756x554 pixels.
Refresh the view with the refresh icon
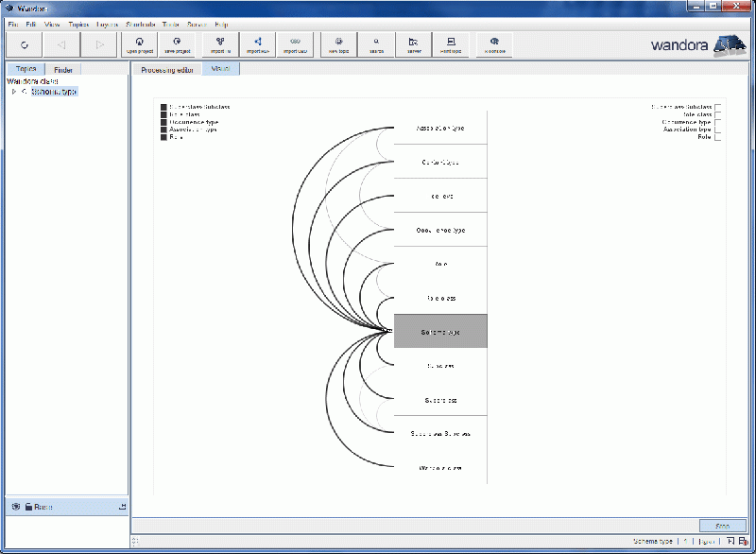tap(26, 43)
